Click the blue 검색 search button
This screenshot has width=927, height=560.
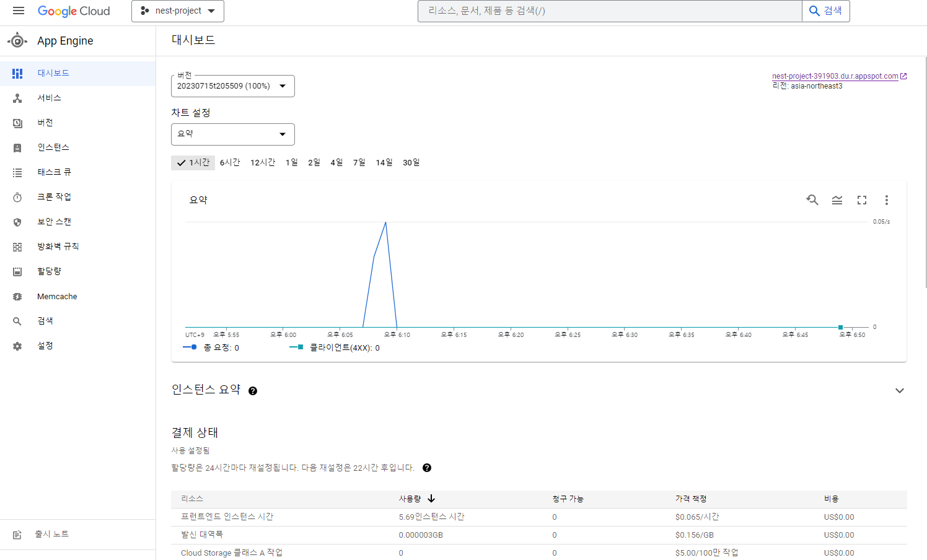point(826,11)
